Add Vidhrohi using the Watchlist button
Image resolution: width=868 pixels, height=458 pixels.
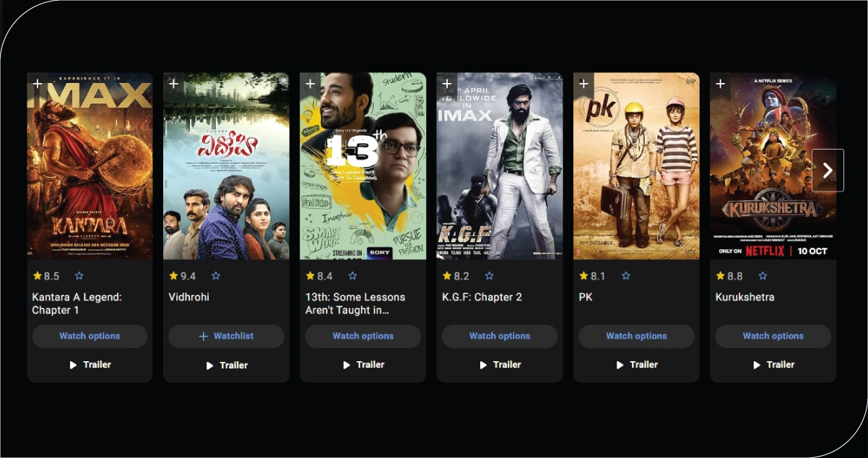[226, 336]
